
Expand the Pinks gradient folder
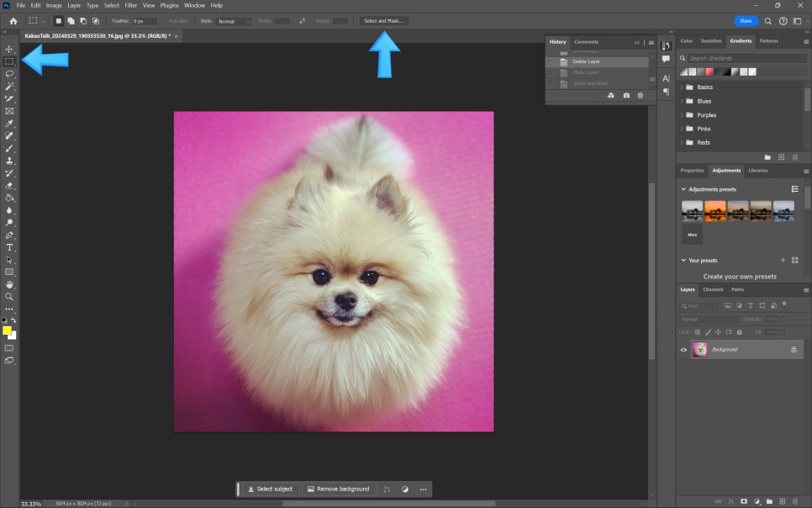(682, 129)
